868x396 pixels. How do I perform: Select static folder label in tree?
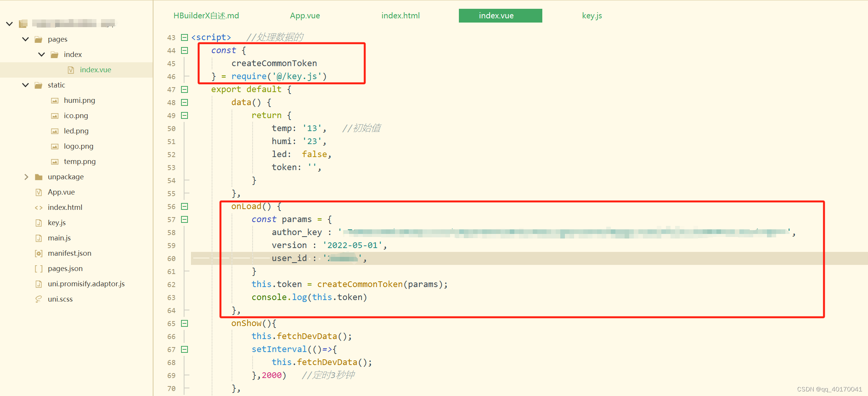coord(56,85)
